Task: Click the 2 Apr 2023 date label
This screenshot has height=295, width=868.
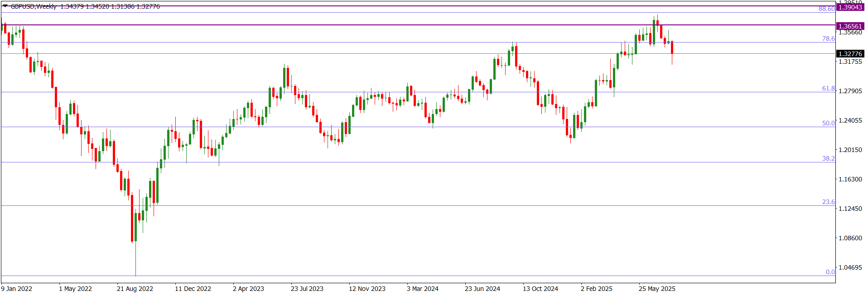Action: [248, 289]
